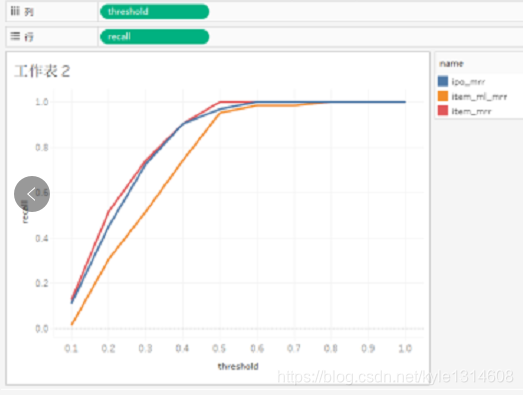Click the rows shelf icon

[15, 36]
